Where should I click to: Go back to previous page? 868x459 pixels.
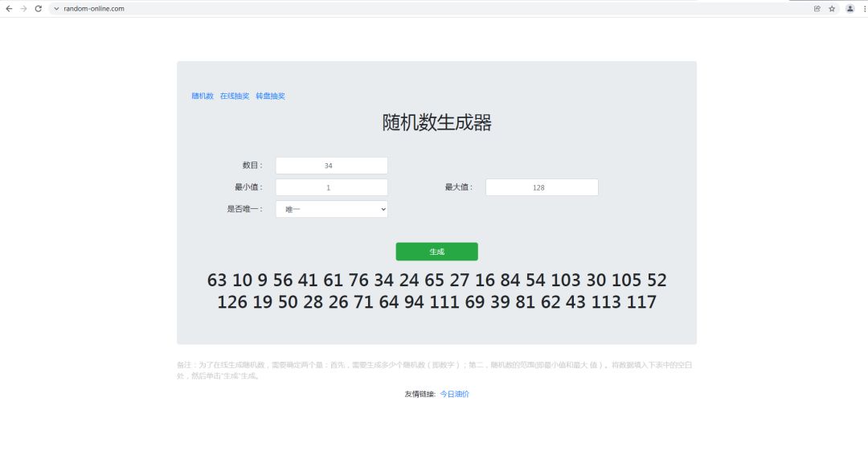pos(9,9)
